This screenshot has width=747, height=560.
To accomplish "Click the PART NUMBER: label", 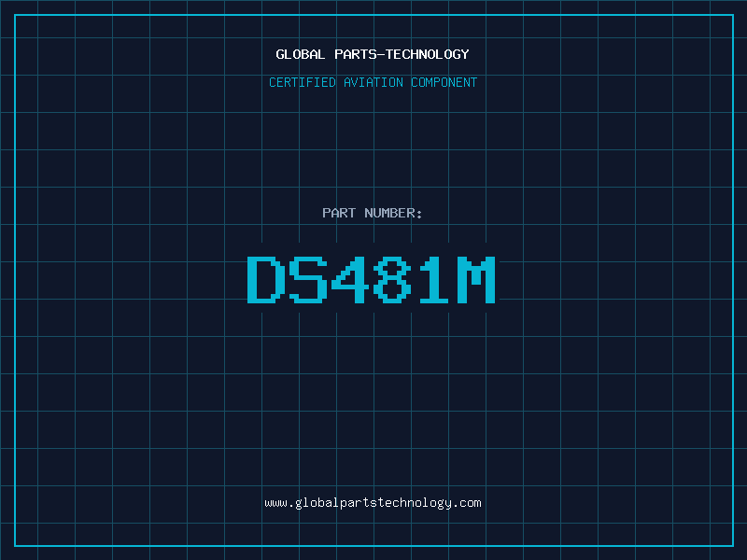I will pos(372,213).
